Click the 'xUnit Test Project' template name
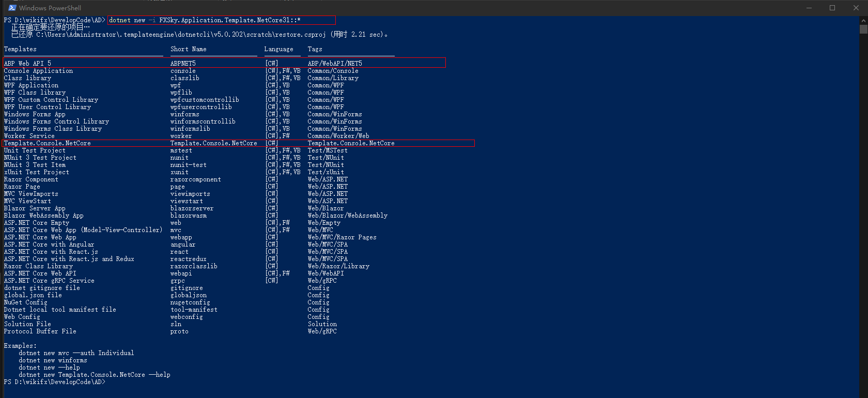Screen dimensions: 868x398 pyautogui.click(x=36, y=172)
